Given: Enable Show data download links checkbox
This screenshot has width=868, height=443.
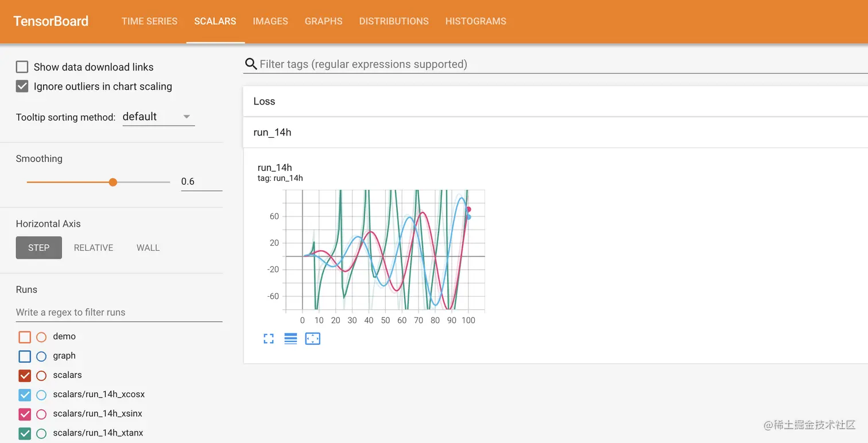Looking at the screenshot, I should click(x=22, y=67).
